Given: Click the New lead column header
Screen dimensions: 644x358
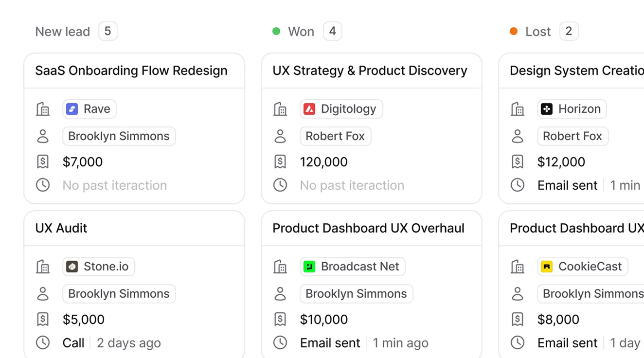Looking at the screenshot, I should [x=62, y=31].
